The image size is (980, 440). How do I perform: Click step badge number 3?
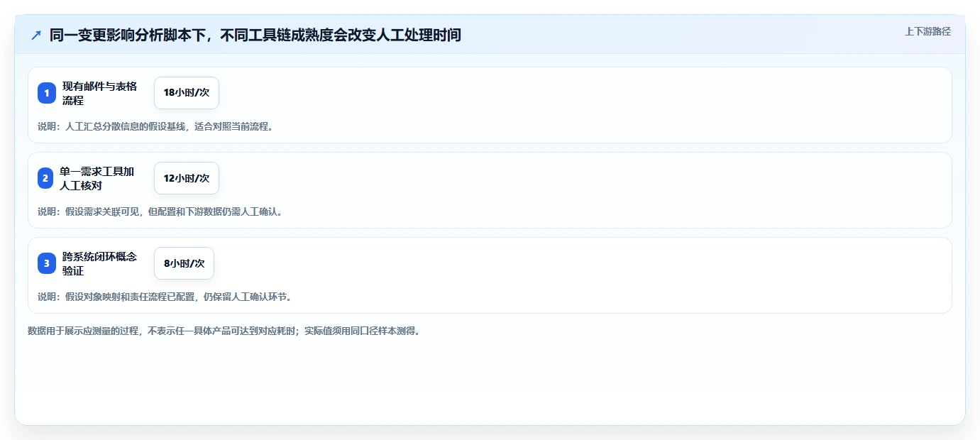[47, 263]
